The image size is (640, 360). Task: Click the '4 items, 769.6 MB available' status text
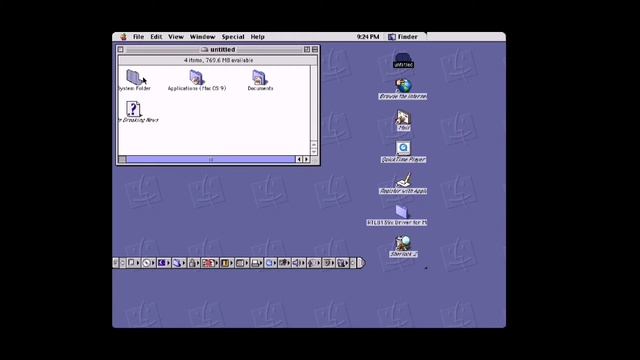(218, 60)
